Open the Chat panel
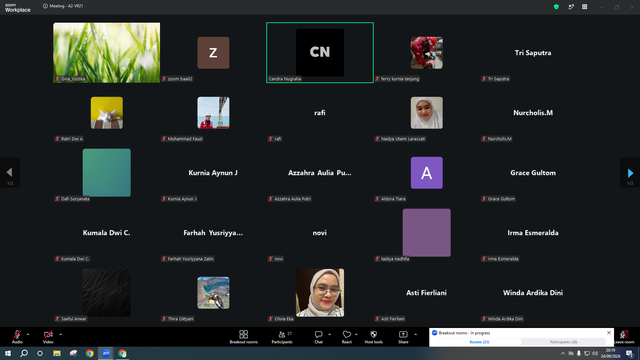 pos(318,337)
